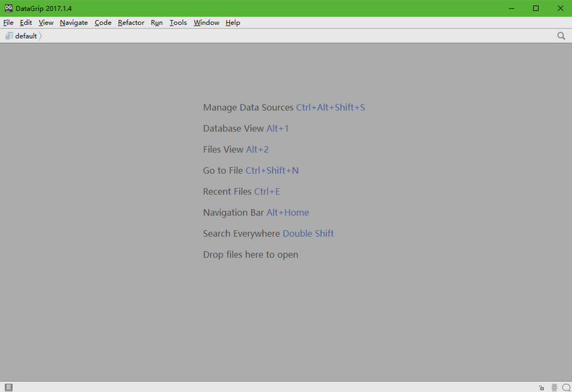Open the Help menu

233,23
